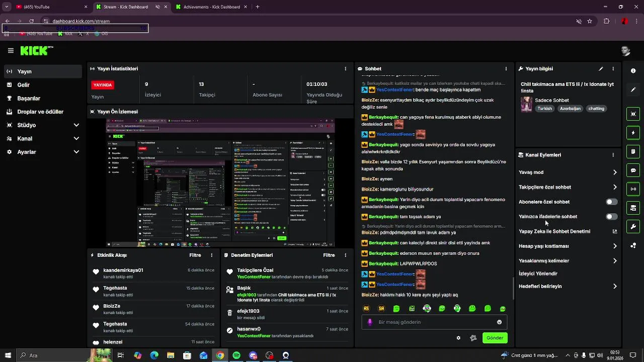Image resolution: width=644 pixels, height=362 pixels.
Task: Open Takipçilere özel sohbet options arrow
Action: (x=615, y=187)
